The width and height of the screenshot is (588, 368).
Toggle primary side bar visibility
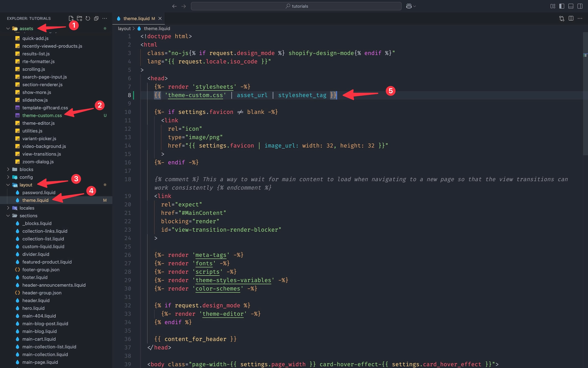pos(562,6)
